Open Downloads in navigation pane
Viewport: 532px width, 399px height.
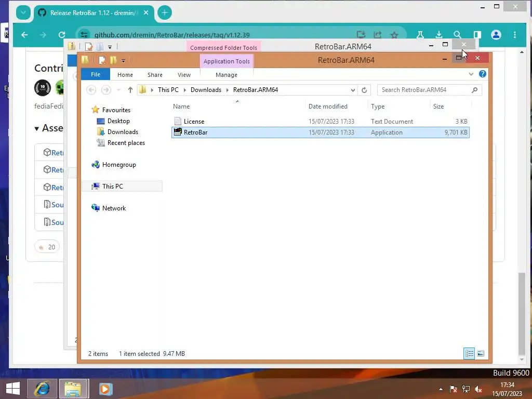pyautogui.click(x=123, y=132)
